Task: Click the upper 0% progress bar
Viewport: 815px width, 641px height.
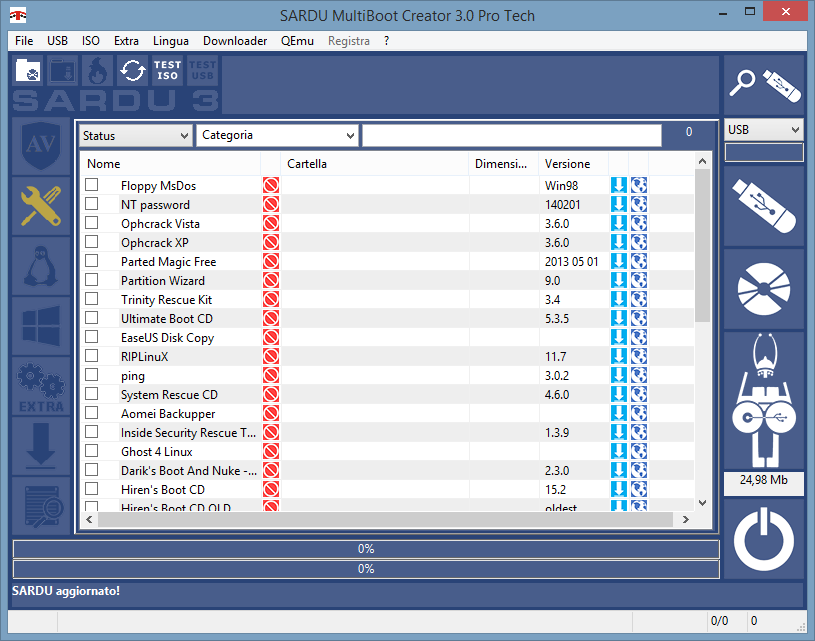Action: 366,549
